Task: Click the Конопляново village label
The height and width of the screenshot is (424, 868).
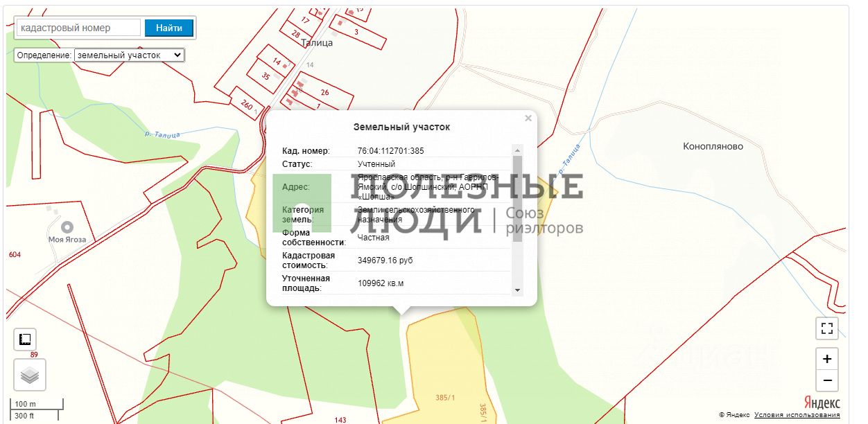Action: (713, 146)
